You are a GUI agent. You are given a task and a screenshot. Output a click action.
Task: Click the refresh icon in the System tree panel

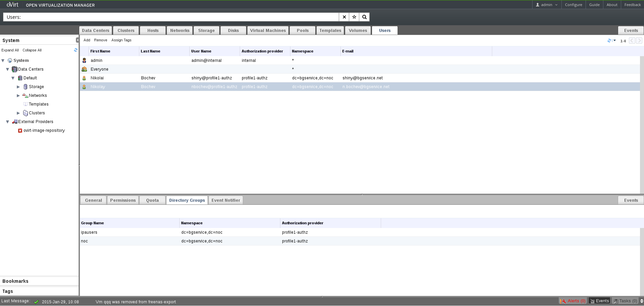coord(76,50)
